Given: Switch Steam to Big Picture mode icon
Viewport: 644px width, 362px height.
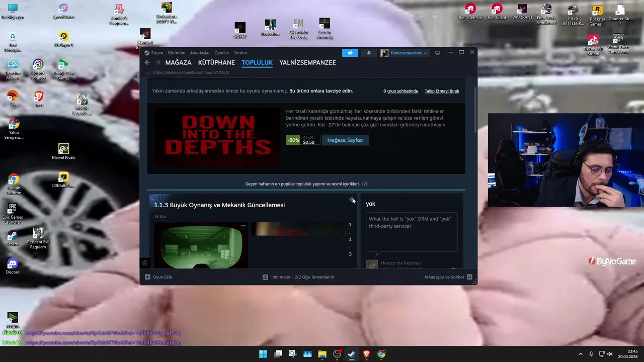Looking at the screenshot, I should point(438,53).
